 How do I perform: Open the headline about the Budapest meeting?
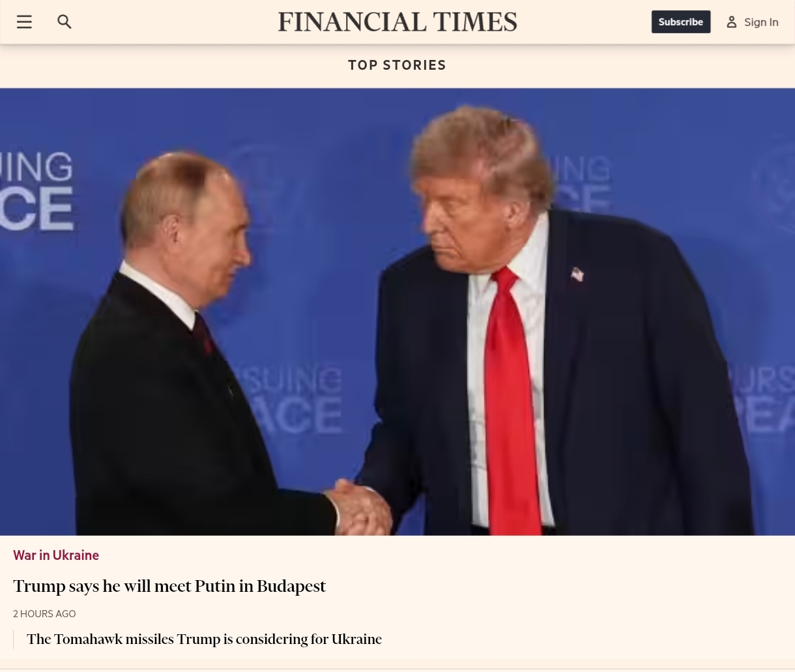(x=169, y=586)
